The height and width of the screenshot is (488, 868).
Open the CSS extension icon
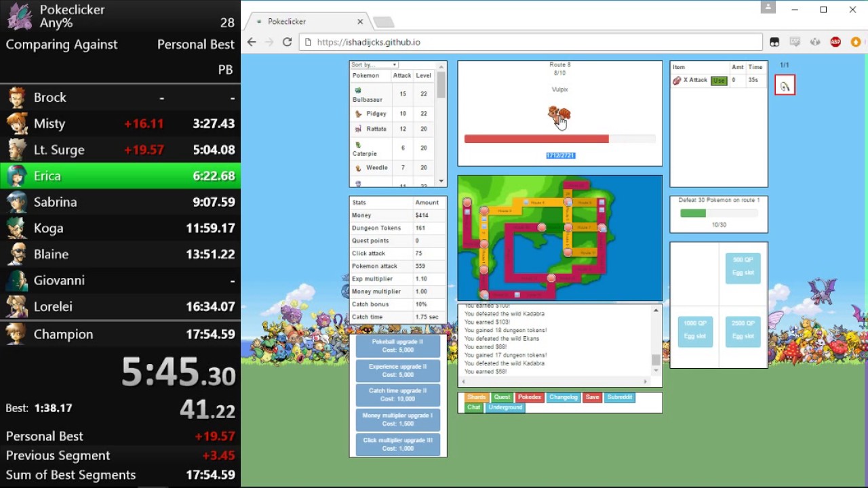(x=795, y=42)
